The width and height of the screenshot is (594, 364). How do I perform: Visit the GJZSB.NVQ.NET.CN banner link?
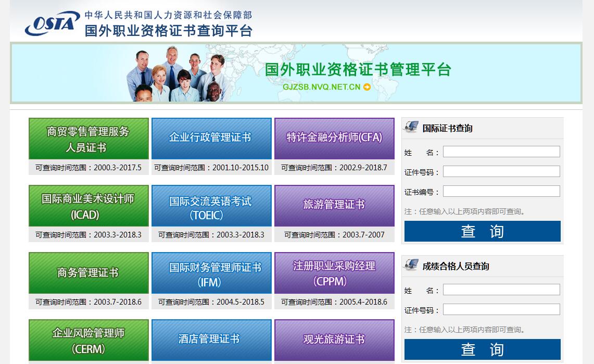(321, 87)
